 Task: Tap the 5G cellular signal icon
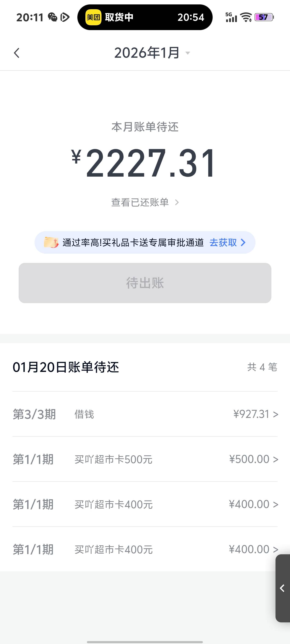(x=231, y=17)
